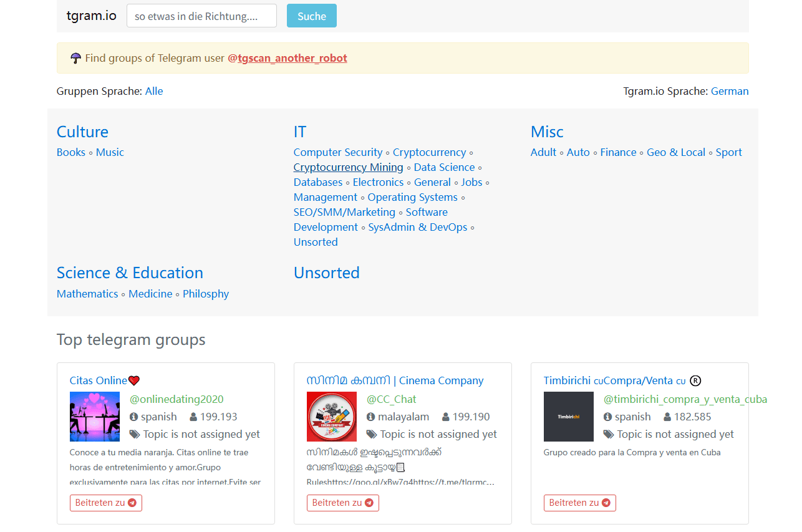802x532 pixels.
Task: Click the heart icon next to Citas Online
Action: click(134, 380)
